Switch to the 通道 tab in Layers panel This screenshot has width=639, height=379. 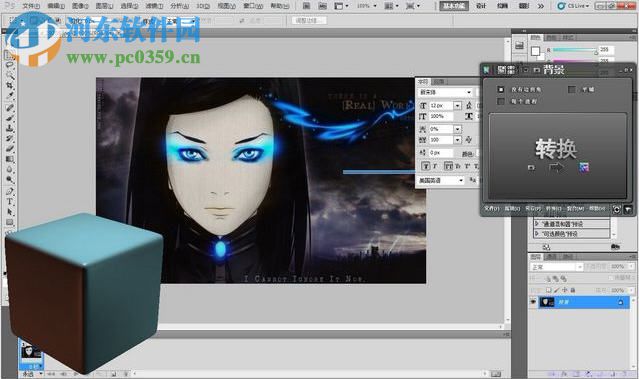click(552, 257)
